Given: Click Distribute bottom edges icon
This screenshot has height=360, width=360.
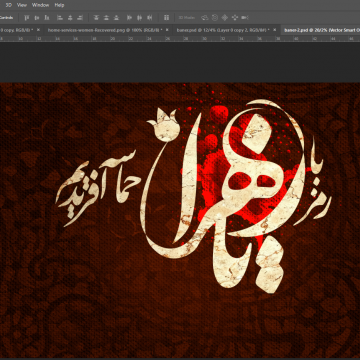Looking at the screenshot, I should (x=116, y=17).
